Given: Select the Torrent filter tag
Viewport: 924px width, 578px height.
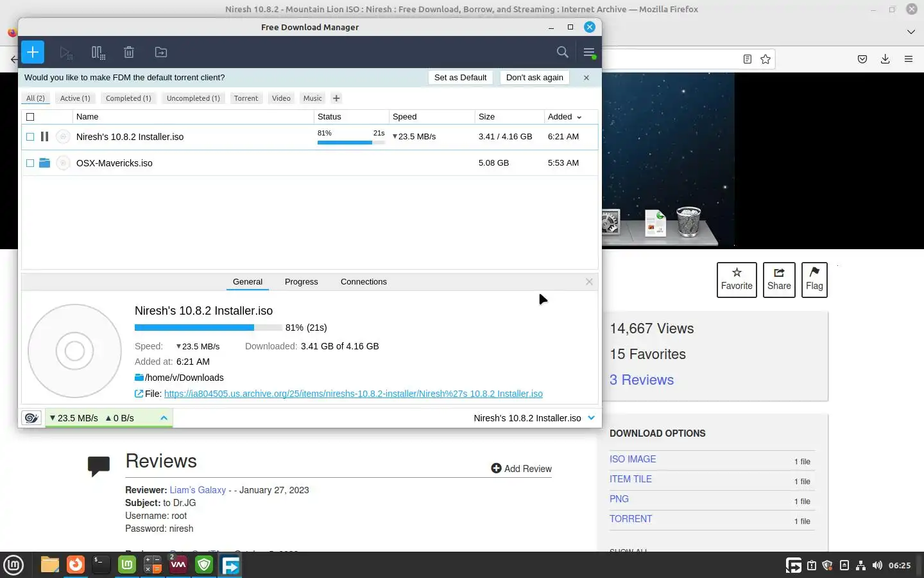Looking at the screenshot, I should point(246,98).
